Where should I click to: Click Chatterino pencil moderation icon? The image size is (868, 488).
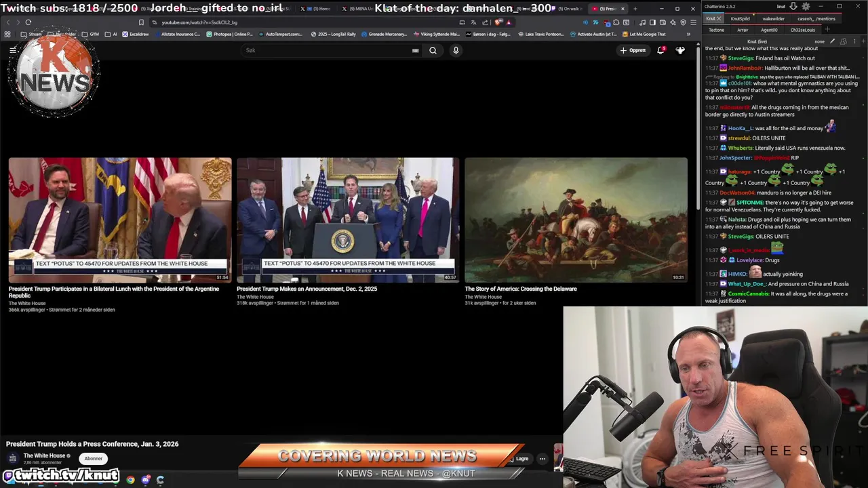pos(833,41)
